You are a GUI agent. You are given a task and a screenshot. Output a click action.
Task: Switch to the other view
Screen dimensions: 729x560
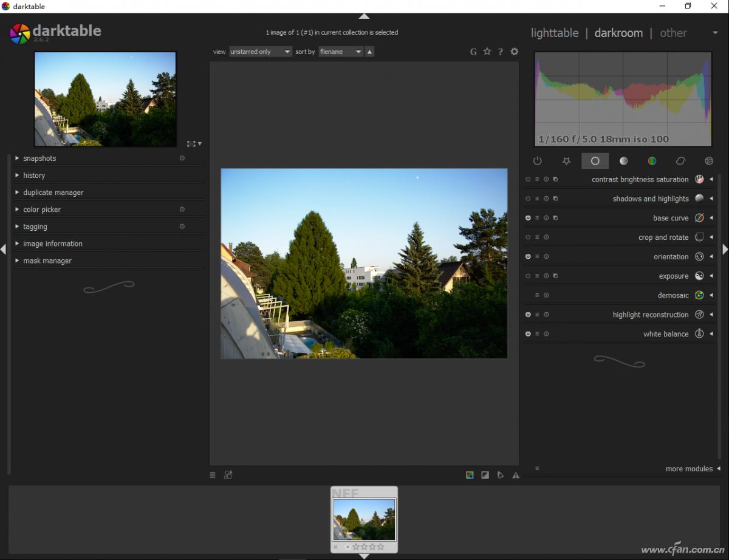(673, 33)
